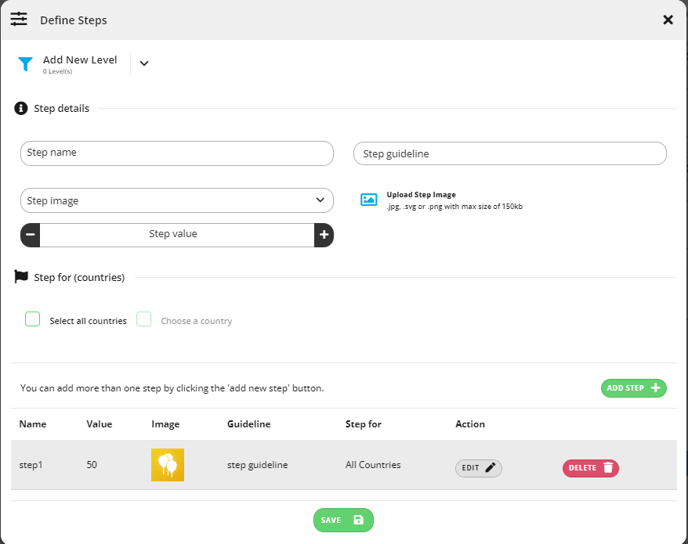
Task: Check the Select all countries checkbox
Action: (32, 319)
